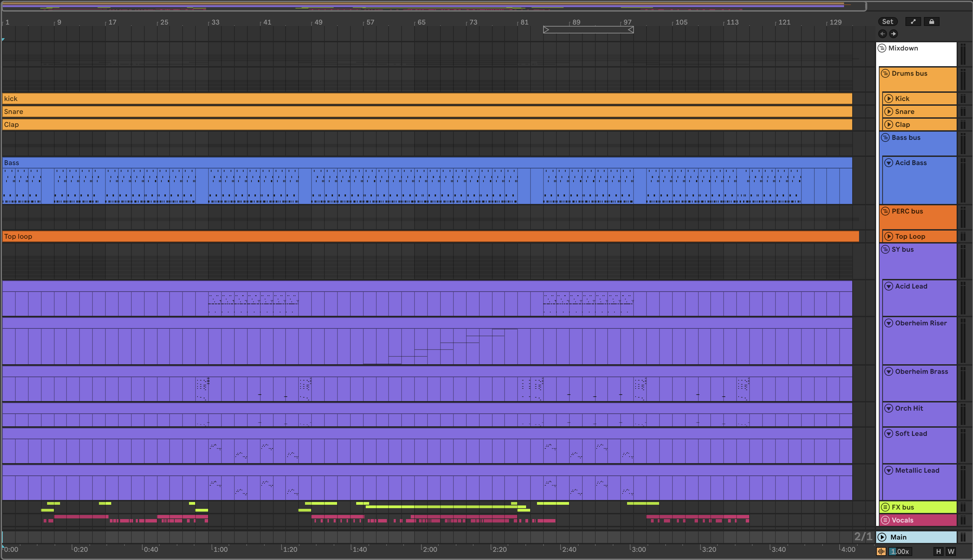The height and width of the screenshot is (560, 973).
Task: Collapse the Acid Bass track
Action: click(888, 163)
